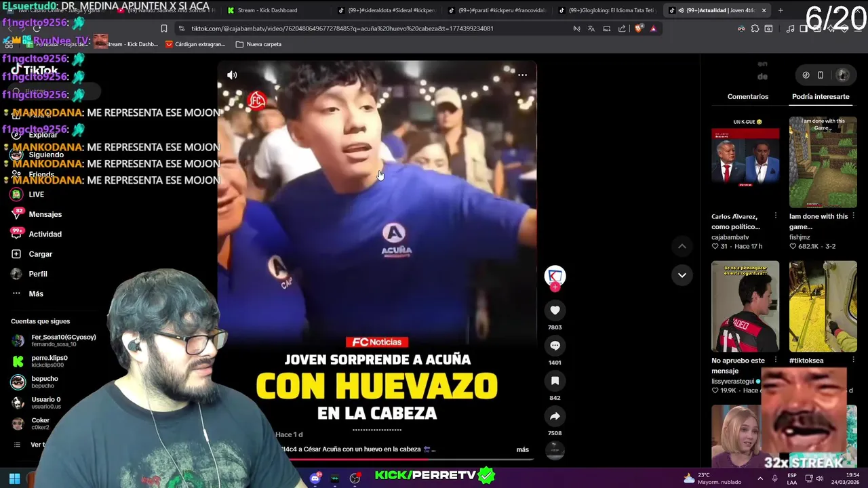Open the 'Nueva carpeta' bookmarks folder
Image resolution: width=868 pixels, height=488 pixels.
(258, 44)
